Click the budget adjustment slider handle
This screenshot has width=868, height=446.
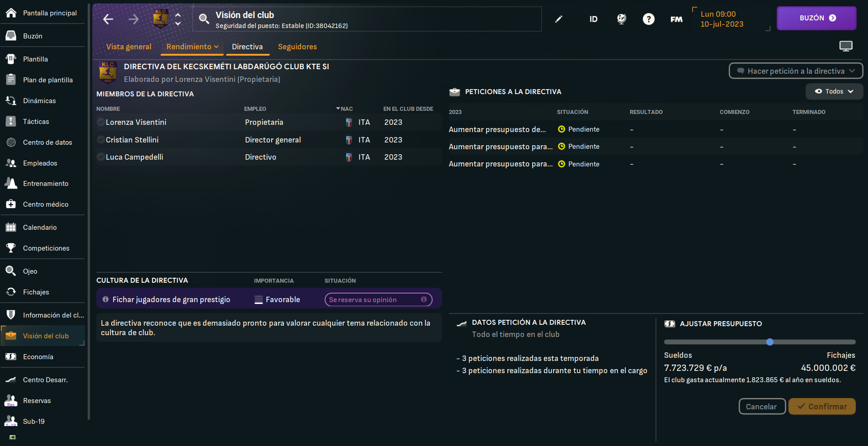[770, 342]
